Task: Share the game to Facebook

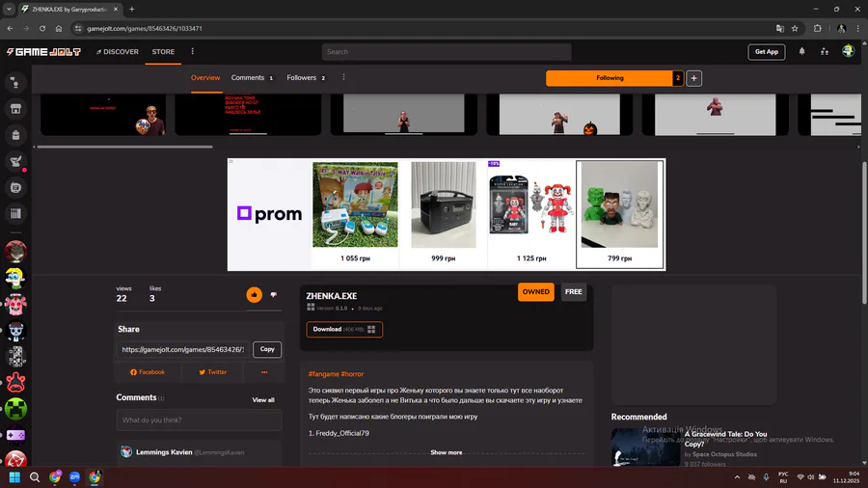Action: point(148,372)
